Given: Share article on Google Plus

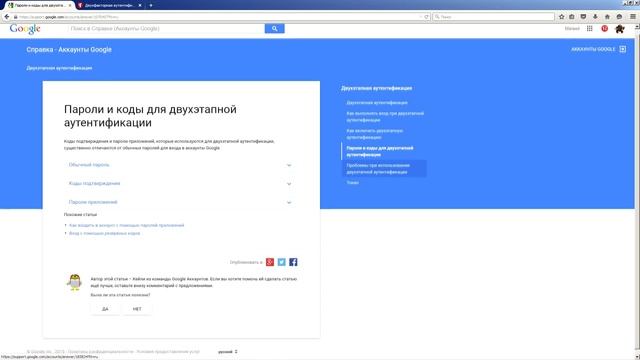Looking at the screenshot, I should 270,262.
